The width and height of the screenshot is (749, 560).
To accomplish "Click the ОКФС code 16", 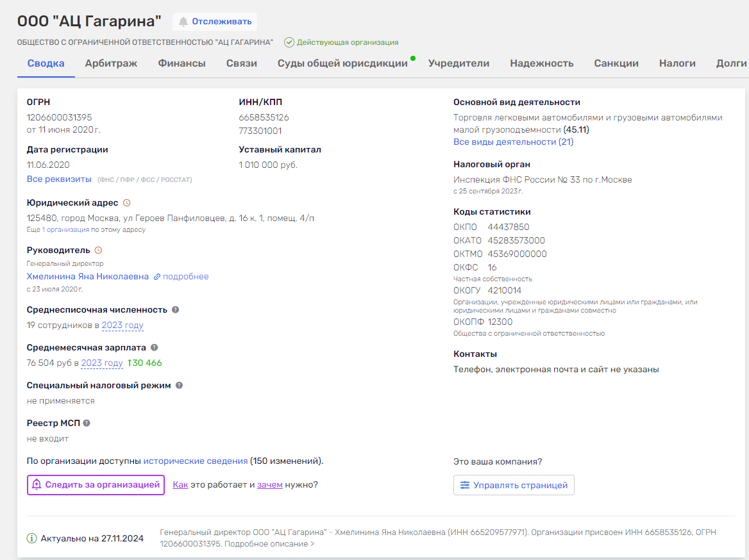I will (x=492, y=267).
